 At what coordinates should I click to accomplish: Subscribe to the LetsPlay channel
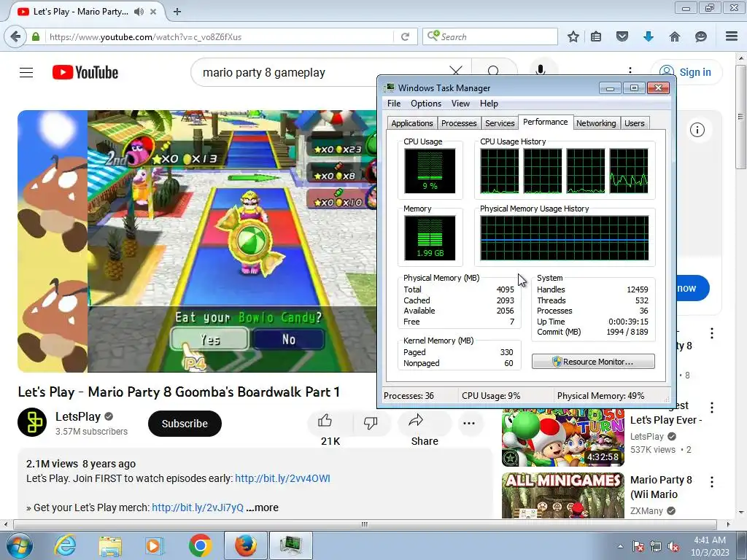coord(185,424)
